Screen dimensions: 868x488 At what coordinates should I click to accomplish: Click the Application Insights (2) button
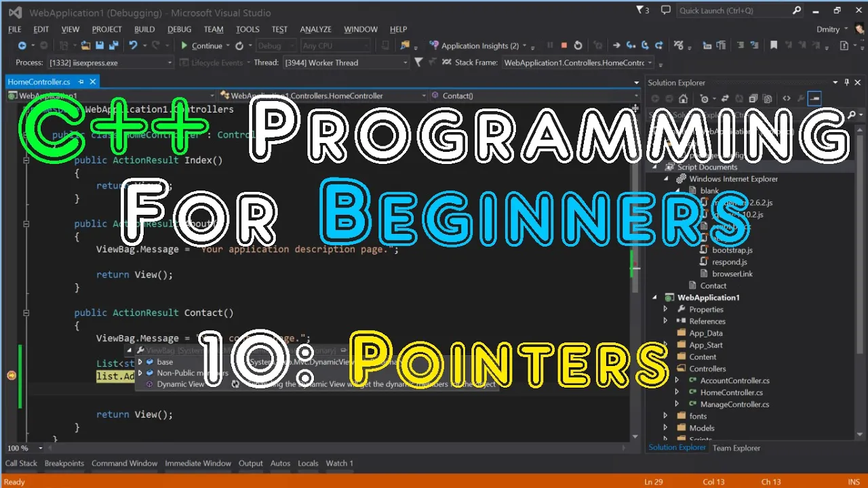[x=474, y=45]
